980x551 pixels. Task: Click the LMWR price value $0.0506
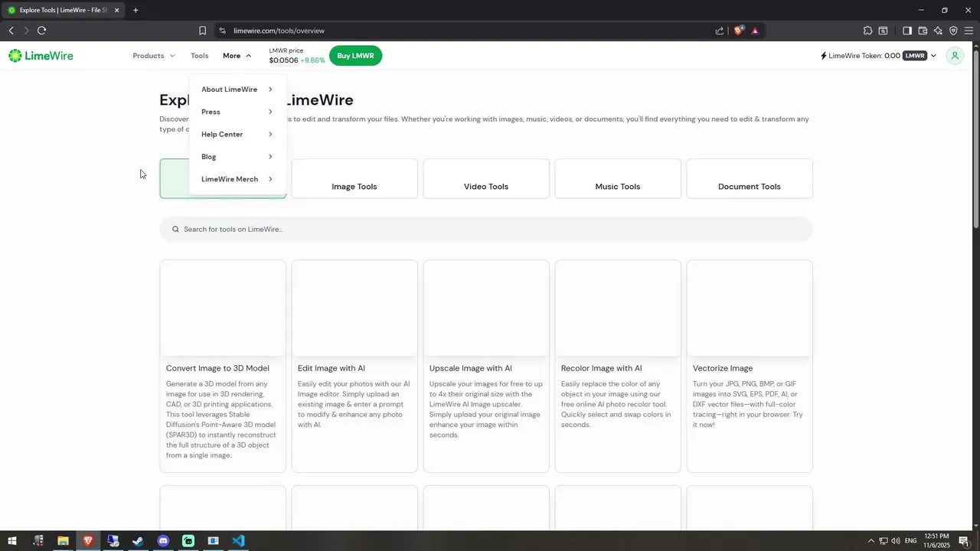pyautogui.click(x=283, y=60)
